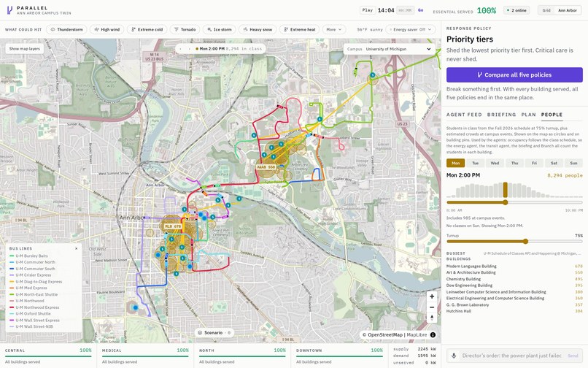Select the Ice storm hazard chip
Screen dimensions: 588x368
220,29
